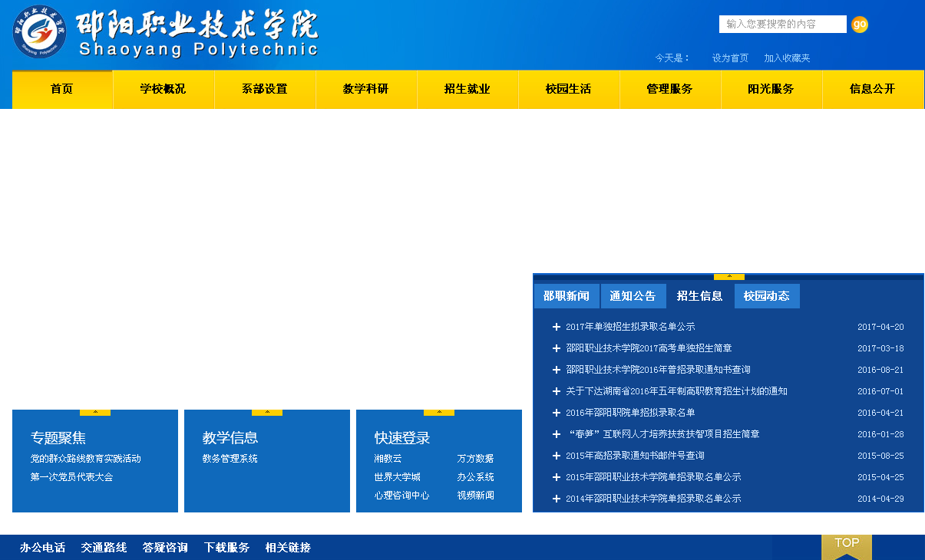Open the 万方数据 quick login link
Image resolution: width=925 pixels, height=560 pixels.
tap(475, 459)
